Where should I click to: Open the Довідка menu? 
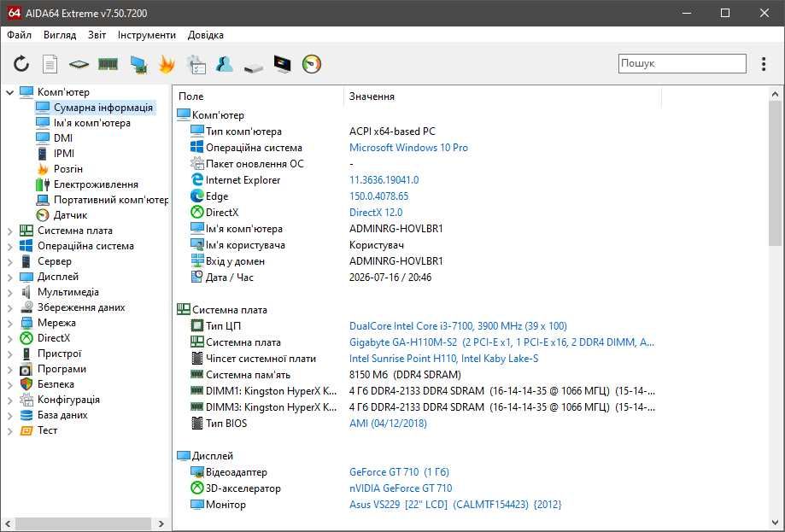(x=205, y=35)
